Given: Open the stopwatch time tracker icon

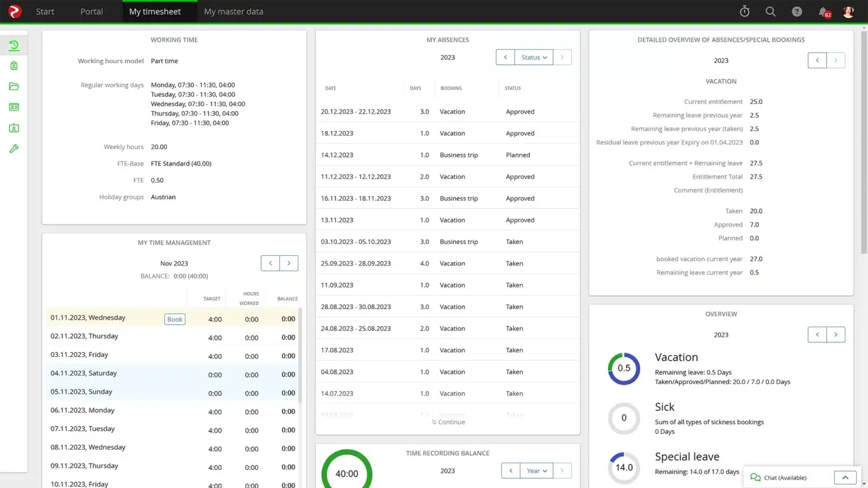Looking at the screenshot, I should click(x=744, y=11).
